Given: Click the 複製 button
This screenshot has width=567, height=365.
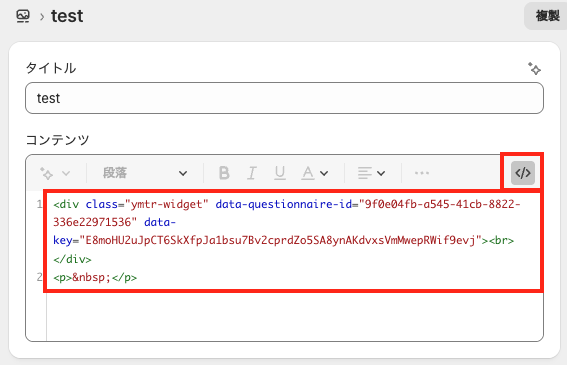Looking at the screenshot, I should click(547, 16).
